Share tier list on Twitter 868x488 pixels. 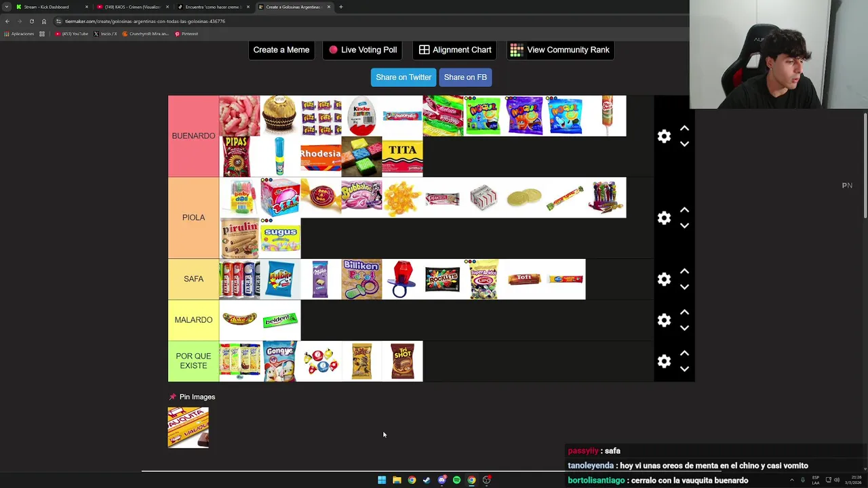coord(403,77)
